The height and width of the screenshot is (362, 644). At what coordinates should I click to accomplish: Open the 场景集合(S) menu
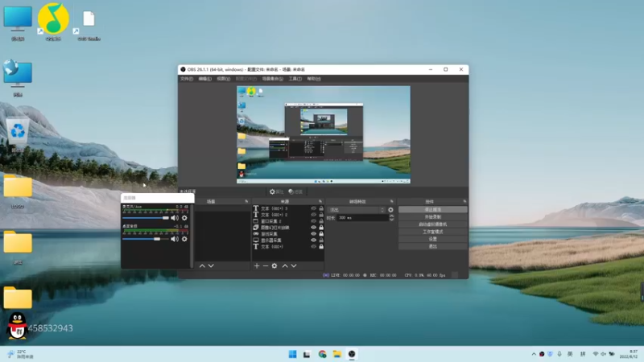click(x=272, y=79)
